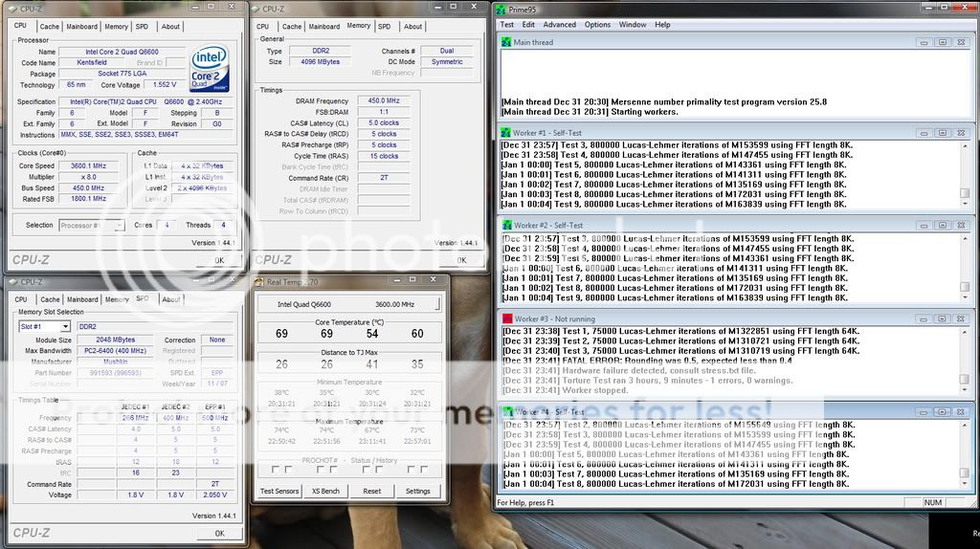
Task: Click the NUM indicator in Prime95 status bar
Action: [x=932, y=502]
